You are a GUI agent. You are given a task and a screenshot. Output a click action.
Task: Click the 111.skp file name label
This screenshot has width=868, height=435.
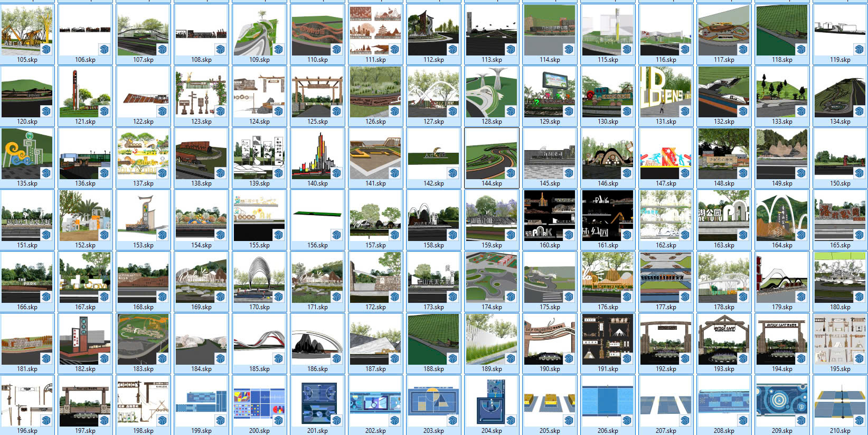pyautogui.click(x=375, y=60)
